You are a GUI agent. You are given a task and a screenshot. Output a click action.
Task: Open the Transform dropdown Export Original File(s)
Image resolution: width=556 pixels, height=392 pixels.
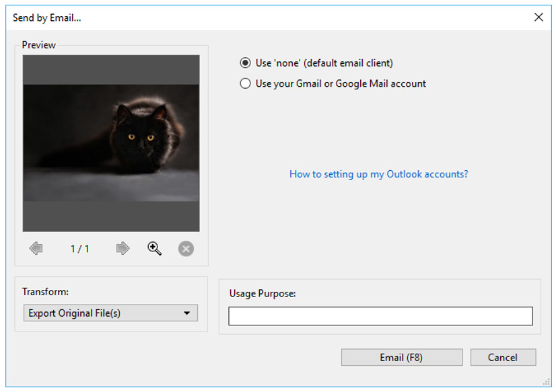click(110, 313)
